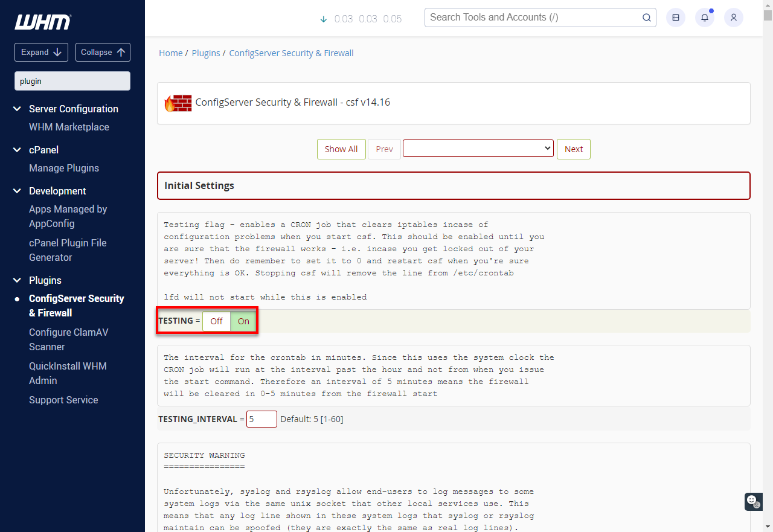Open the notifications bell icon
Screen dimensions: 773x532
(x=704, y=18)
